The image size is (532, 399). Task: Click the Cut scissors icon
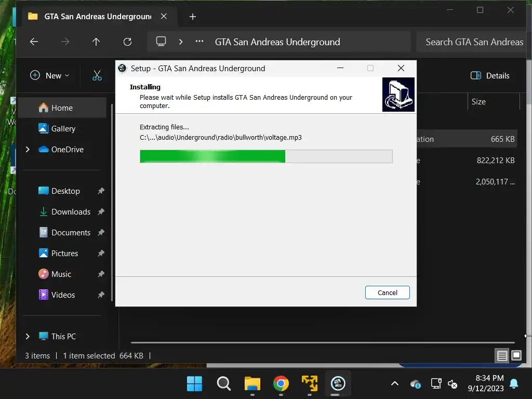tap(97, 75)
